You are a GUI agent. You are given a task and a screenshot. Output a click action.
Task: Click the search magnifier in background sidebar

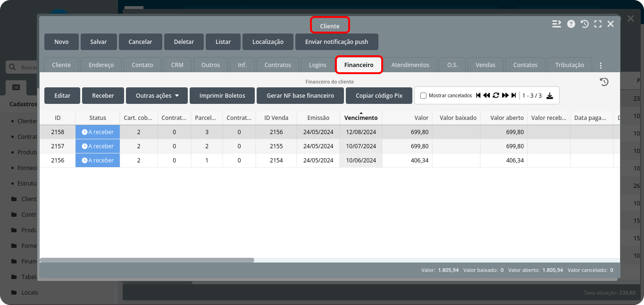tap(12, 67)
